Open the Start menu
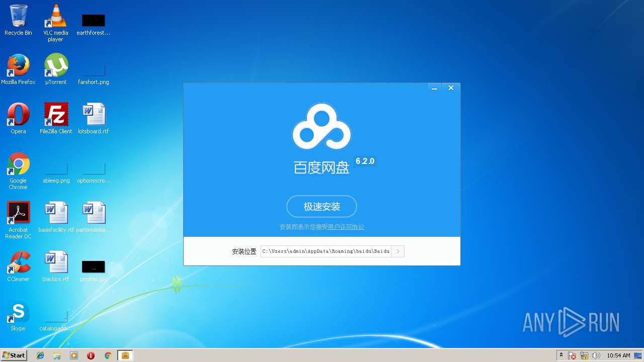The height and width of the screenshot is (362, 644). 14,355
